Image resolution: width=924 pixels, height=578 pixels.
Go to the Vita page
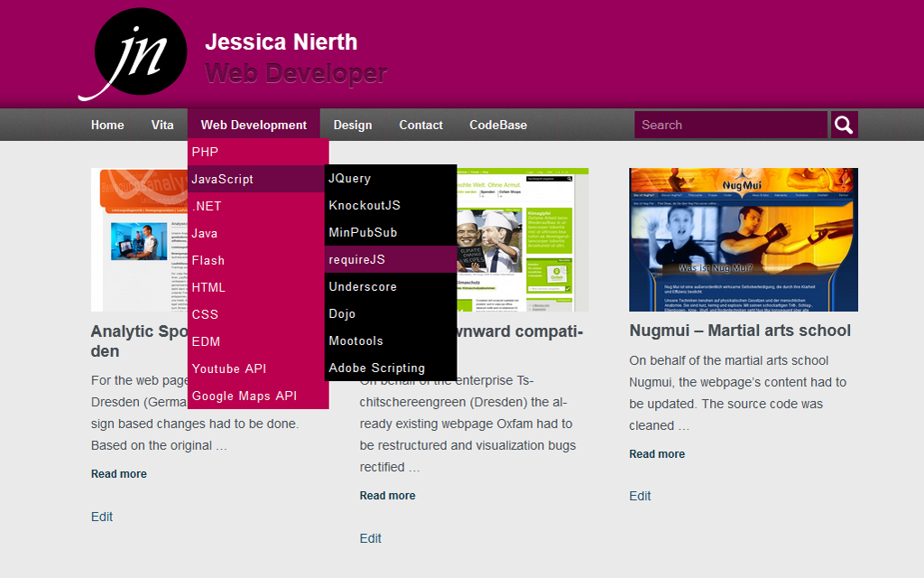(x=162, y=125)
